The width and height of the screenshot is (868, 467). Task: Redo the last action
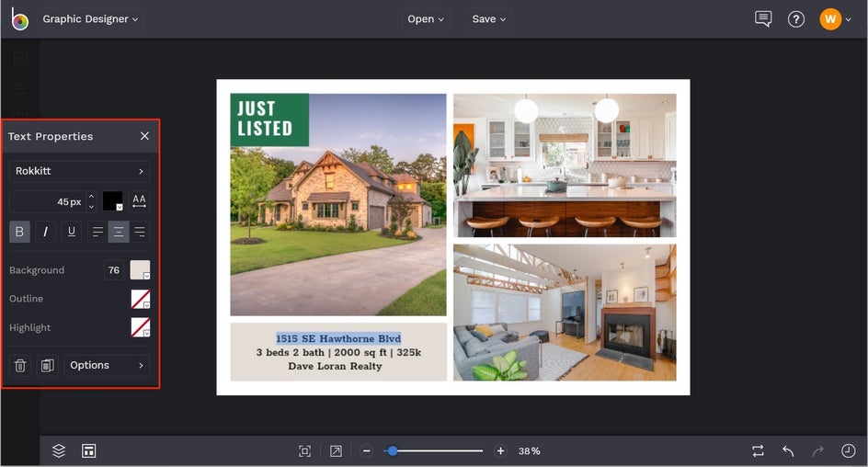pos(818,451)
